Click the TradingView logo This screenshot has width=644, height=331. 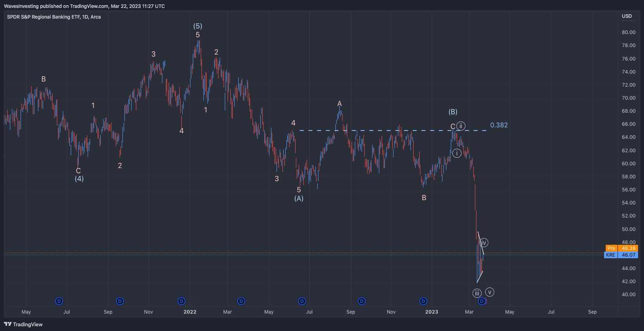click(x=8, y=324)
